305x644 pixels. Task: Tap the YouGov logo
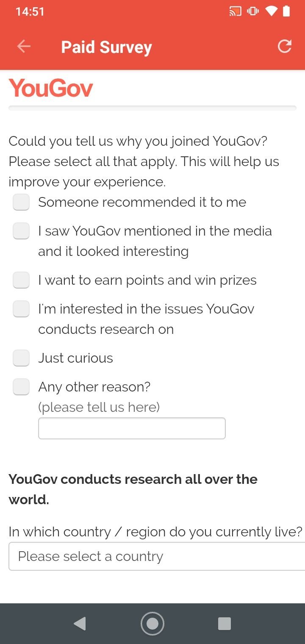click(x=51, y=88)
